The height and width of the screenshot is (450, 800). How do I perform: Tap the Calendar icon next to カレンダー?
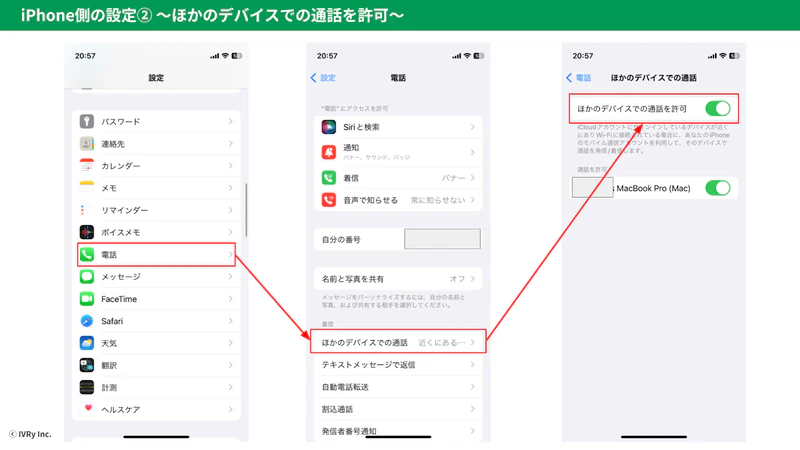tap(87, 166)
